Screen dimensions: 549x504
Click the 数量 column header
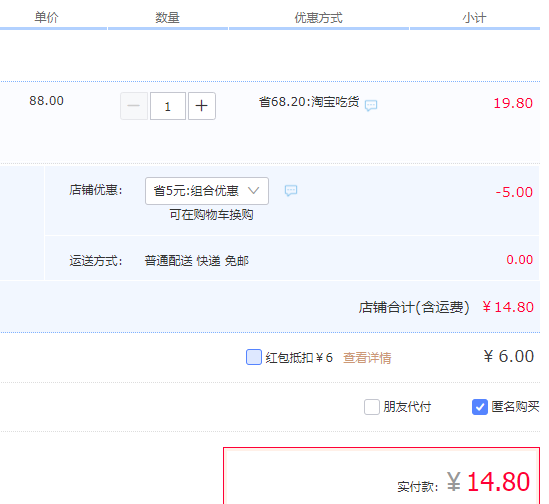(x=167, y=18)
